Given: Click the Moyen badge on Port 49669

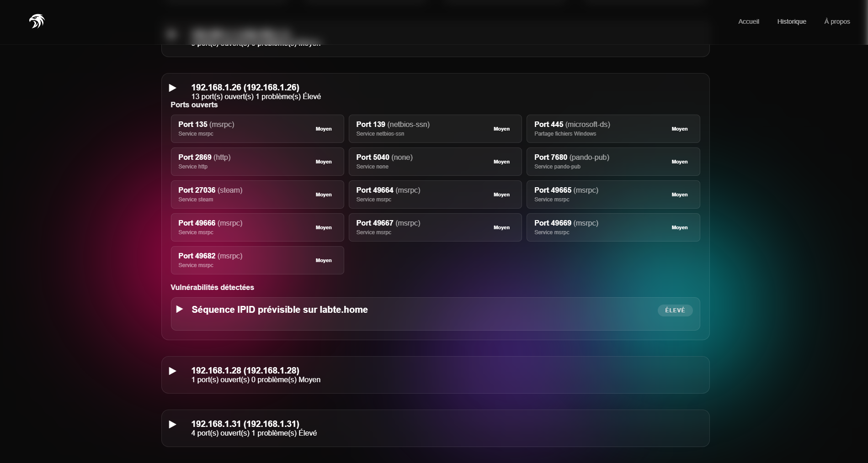Looking at the screenshot, I should coord(679,227).
